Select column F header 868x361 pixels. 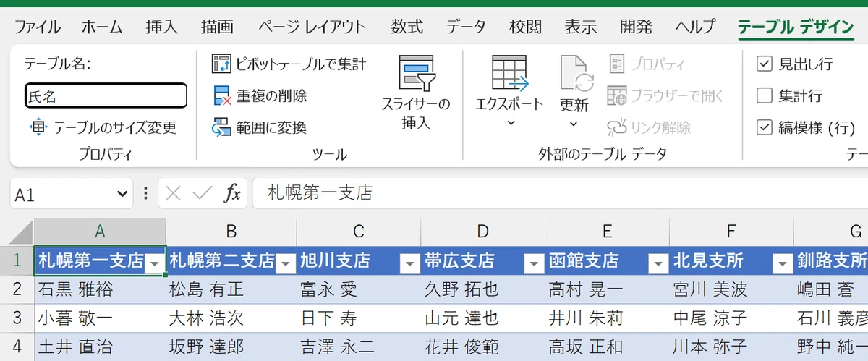tap(732, 232)
